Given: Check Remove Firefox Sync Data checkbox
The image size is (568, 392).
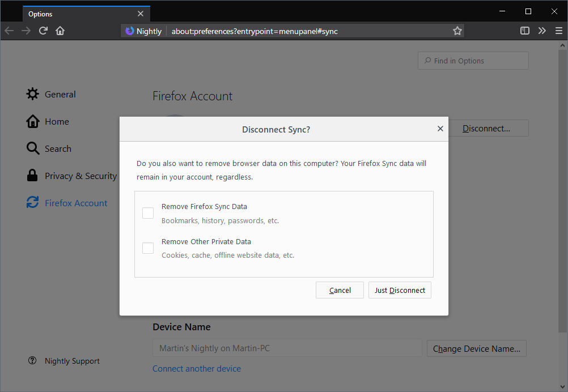Looking at the screenshot, I should click(x=148, y=213).
